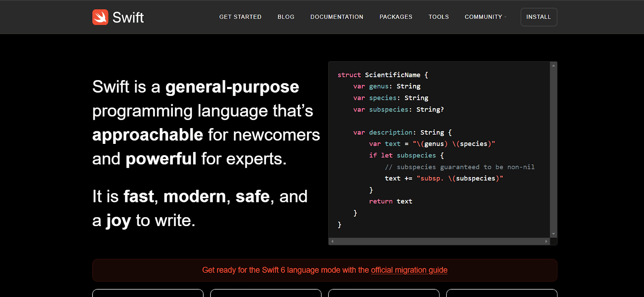The width and height of the screenshot is (644, 297).
Task: Click the code block scroll-up arrow
Action: click(x=553, y=65)
